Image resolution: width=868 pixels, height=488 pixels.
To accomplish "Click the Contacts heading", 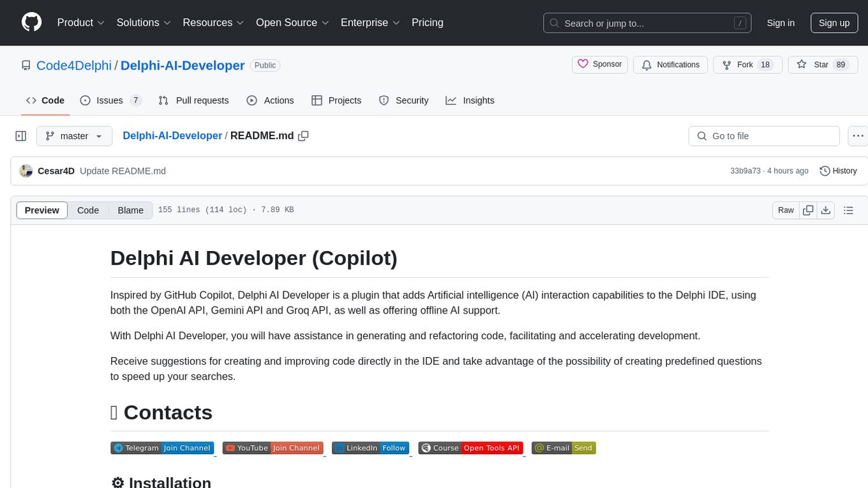I will [161, 413].
